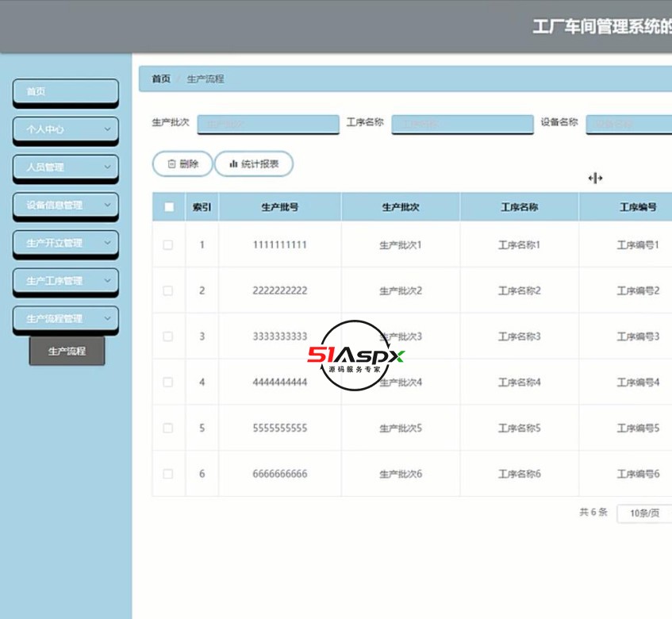The width and height of the screenshot is (672, 619).
Task: Select the checkbox beside 生产批次3
Action: [x=168, y=336]
